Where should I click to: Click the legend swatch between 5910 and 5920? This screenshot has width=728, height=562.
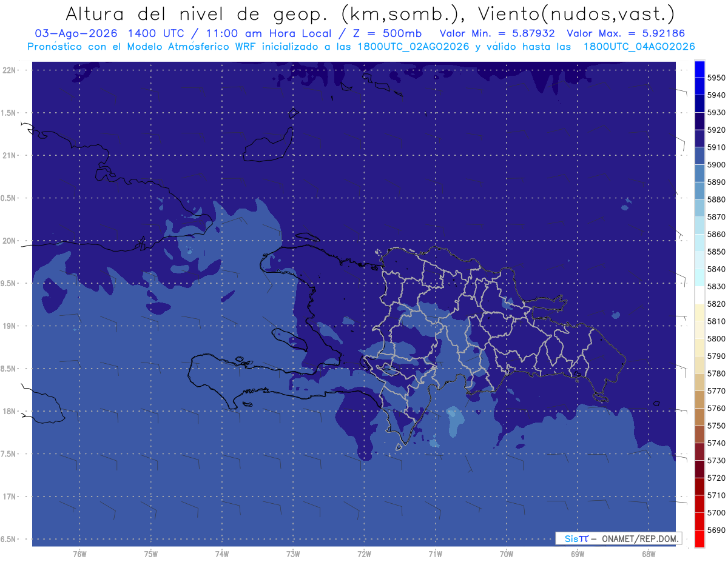click(x=699, y=138)
